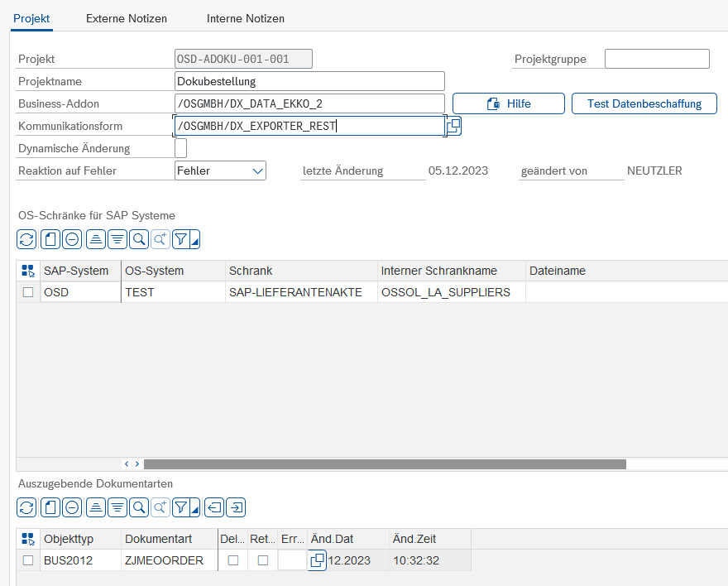Click the OS-Schränke horizontal scrollbar
This screenshot has width=728, height=586.
tap(385, 464)
